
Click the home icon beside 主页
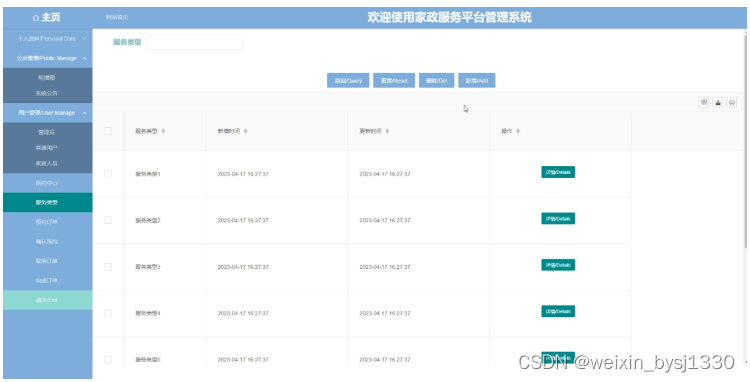pos(35,18)
